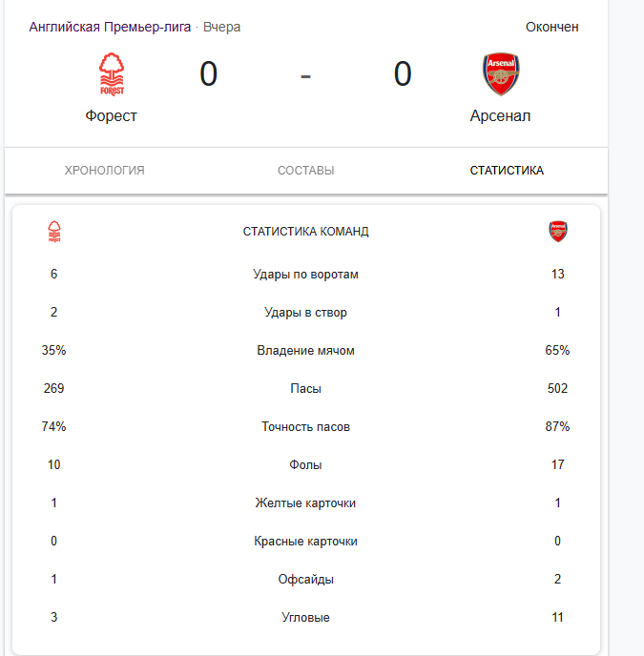The image size is (644, 656).
Task: Click the Удары по воротам row label
Action: click(x=305, y=275)
